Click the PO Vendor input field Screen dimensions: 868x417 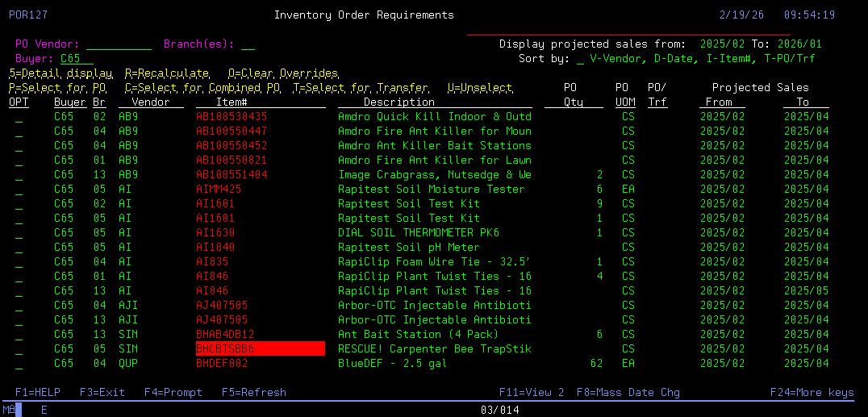[x=118, y=44]
